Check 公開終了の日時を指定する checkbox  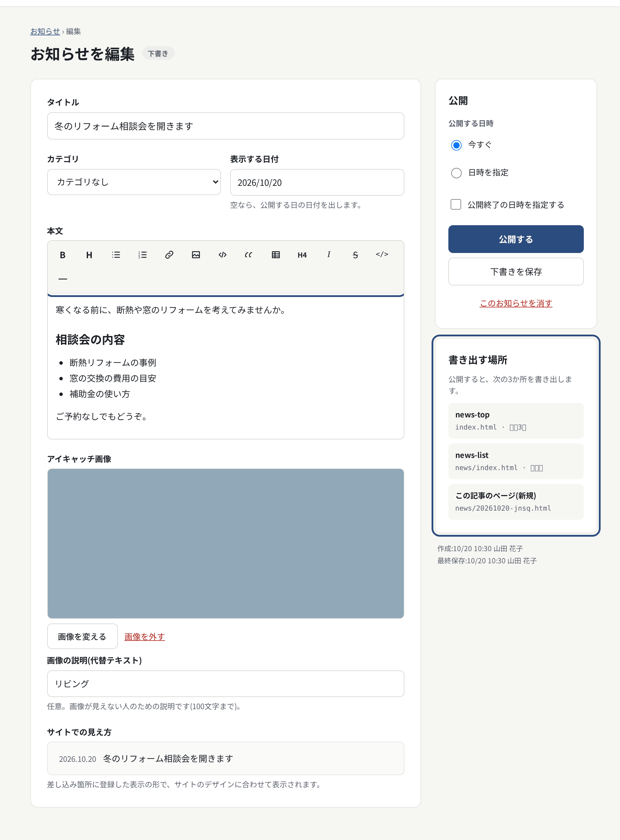tap(456, 205)
